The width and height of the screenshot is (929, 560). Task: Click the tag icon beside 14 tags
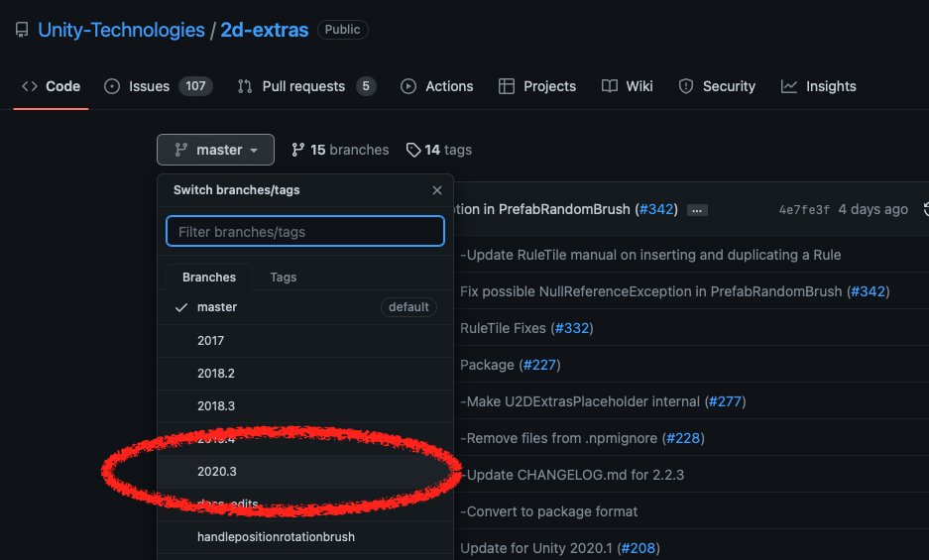click(x=413, y=150)
